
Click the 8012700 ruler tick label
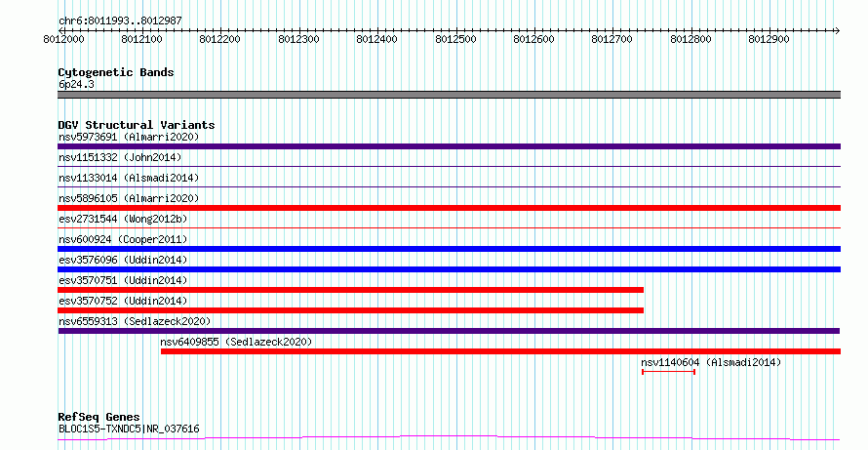coord(612,40)
